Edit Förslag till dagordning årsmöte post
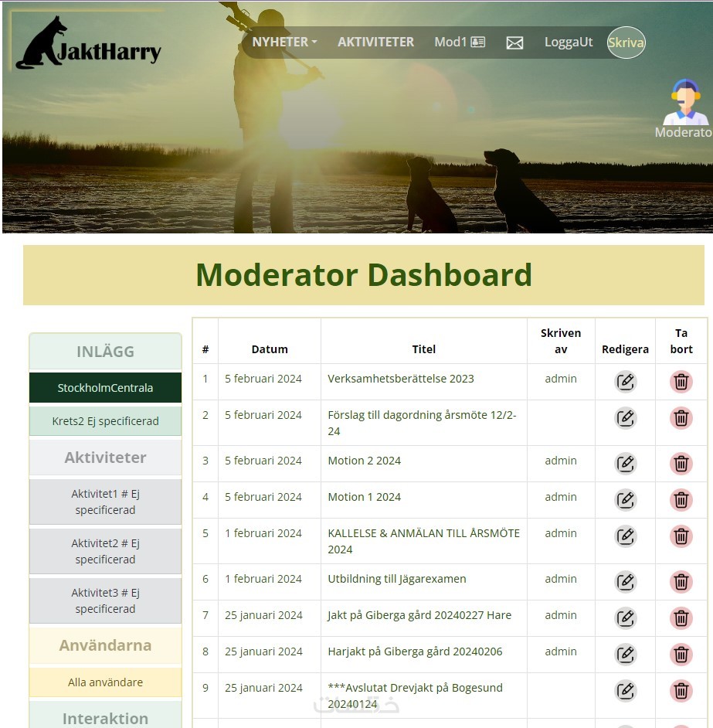The height and width of the screenshot is (728, 713). point(625,418)
